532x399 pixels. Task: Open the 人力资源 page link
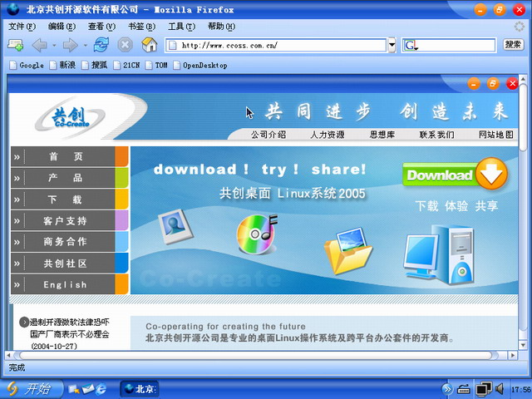pyautogui.click(x=328, y=135)
